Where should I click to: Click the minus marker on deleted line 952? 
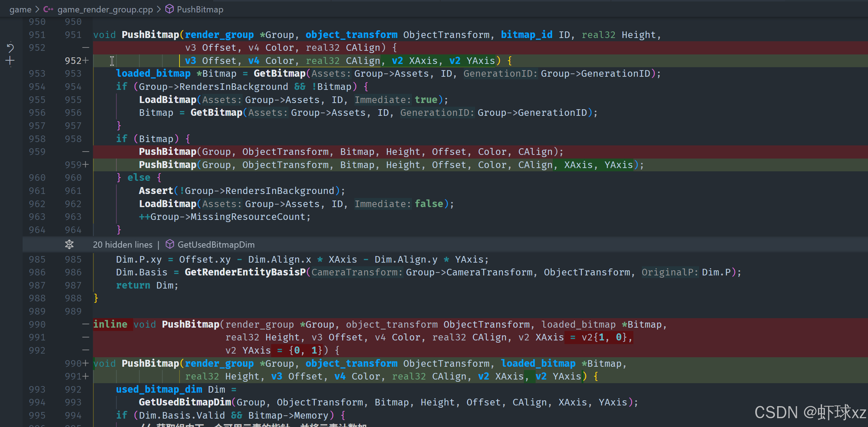tap(86, 48)
